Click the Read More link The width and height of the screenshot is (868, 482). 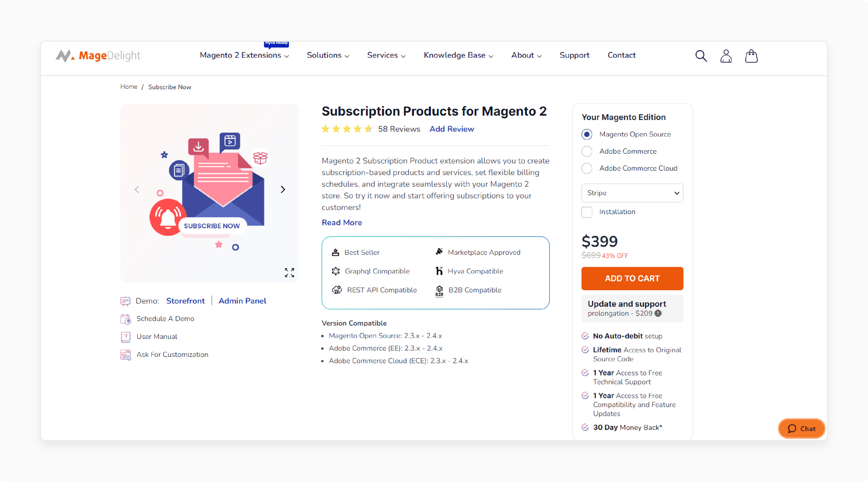coord(341,223)
